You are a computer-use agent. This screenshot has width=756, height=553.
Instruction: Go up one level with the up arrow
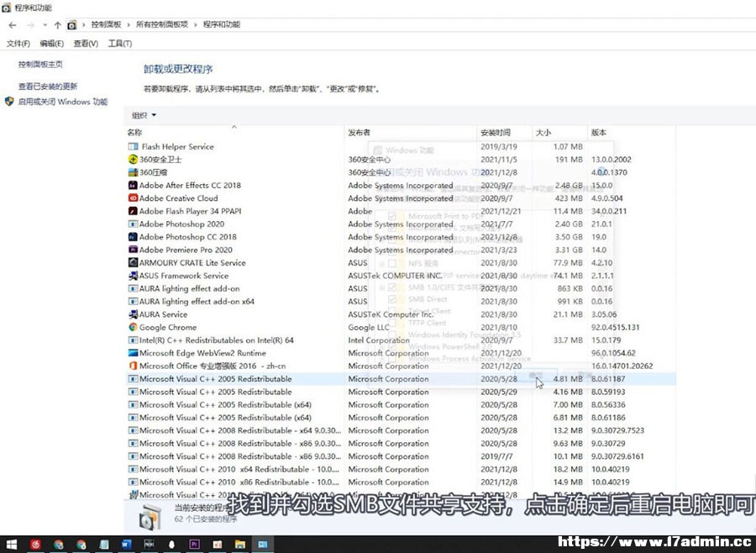(x=57, y=25)
